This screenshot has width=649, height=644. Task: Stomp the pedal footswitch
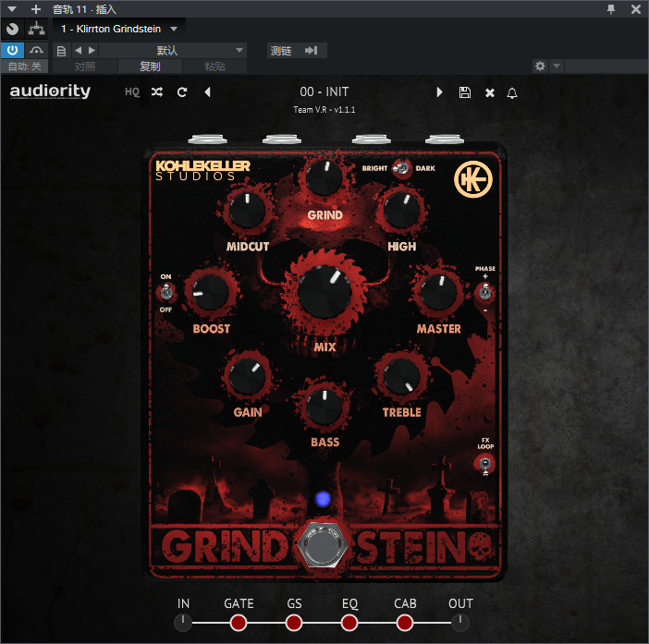pos(323,546)
